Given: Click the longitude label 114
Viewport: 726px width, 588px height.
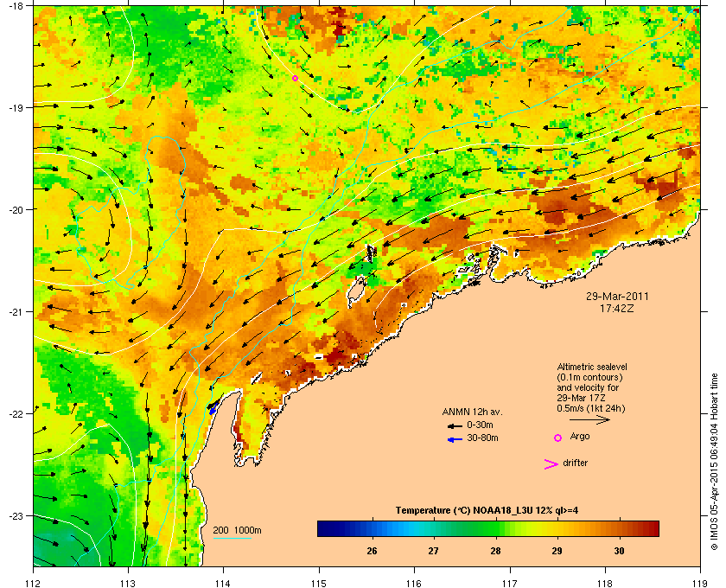Looking at the screenshot, I should [223, 584].
